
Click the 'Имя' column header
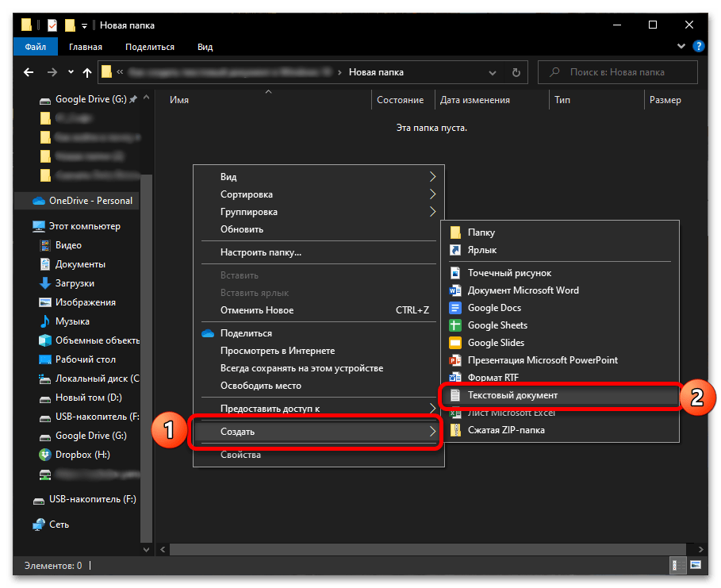[x=179, y=100]
